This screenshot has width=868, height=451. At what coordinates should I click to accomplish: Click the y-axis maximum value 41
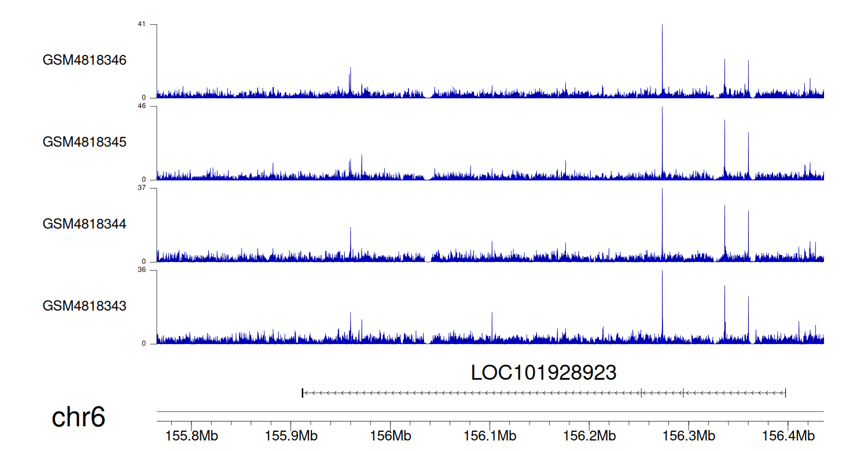[142, 24]
